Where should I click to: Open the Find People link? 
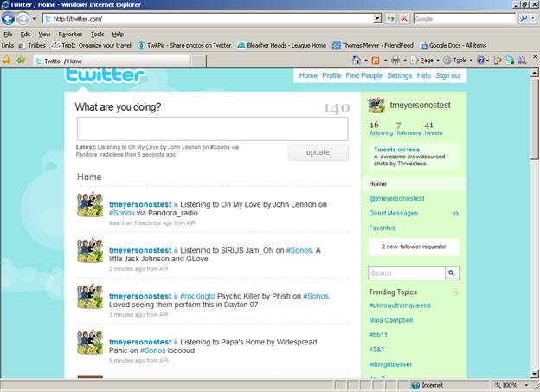[x=363, y=76]
